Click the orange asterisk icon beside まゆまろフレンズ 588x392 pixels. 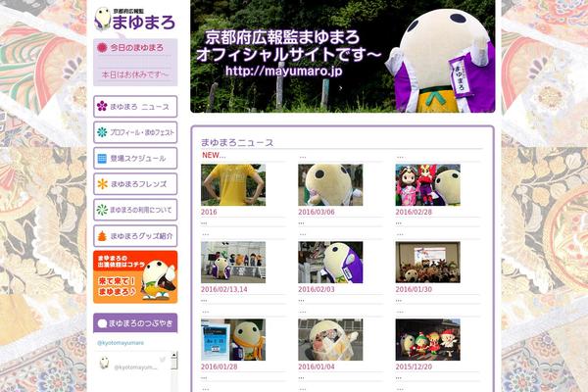(102, 184)
